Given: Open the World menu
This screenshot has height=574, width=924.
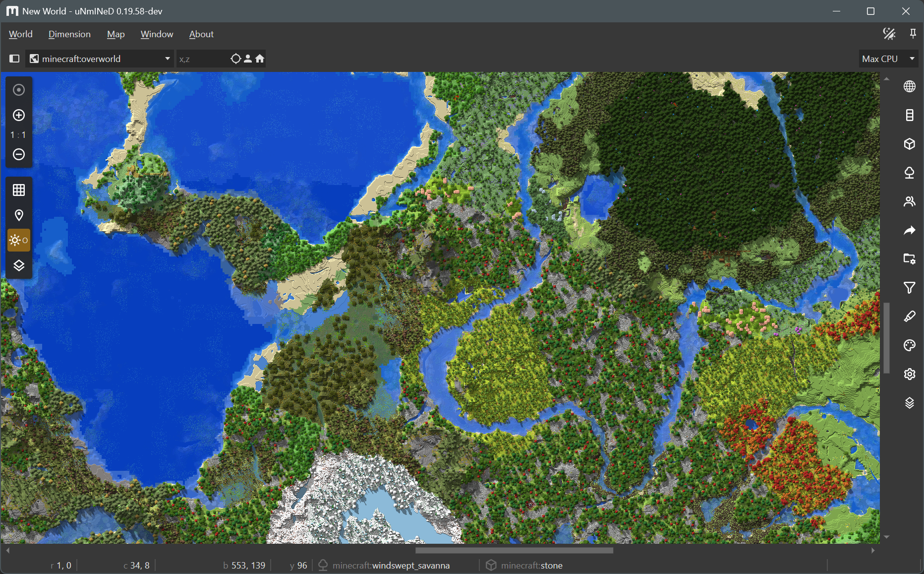Looking at the screenshot, I should click(20, 34).
